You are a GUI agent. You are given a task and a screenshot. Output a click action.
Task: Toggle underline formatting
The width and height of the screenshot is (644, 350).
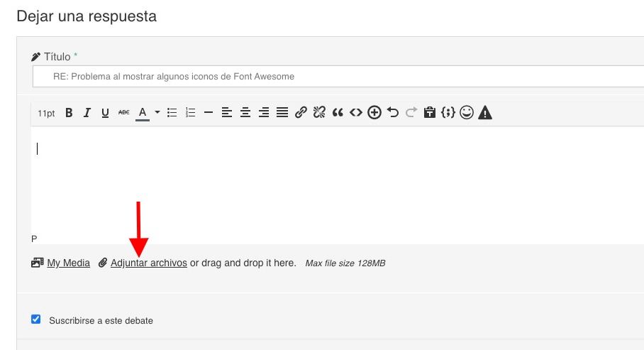click(x=105, y=112)
